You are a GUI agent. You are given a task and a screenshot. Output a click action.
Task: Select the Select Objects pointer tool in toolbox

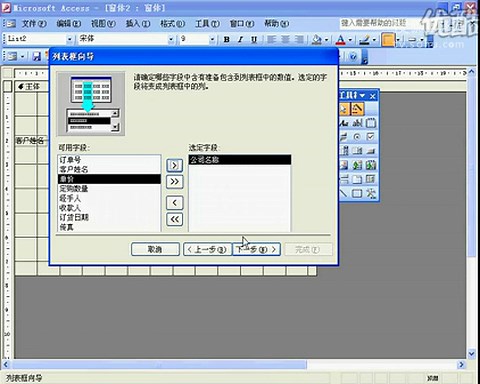(x=343, y=109)
